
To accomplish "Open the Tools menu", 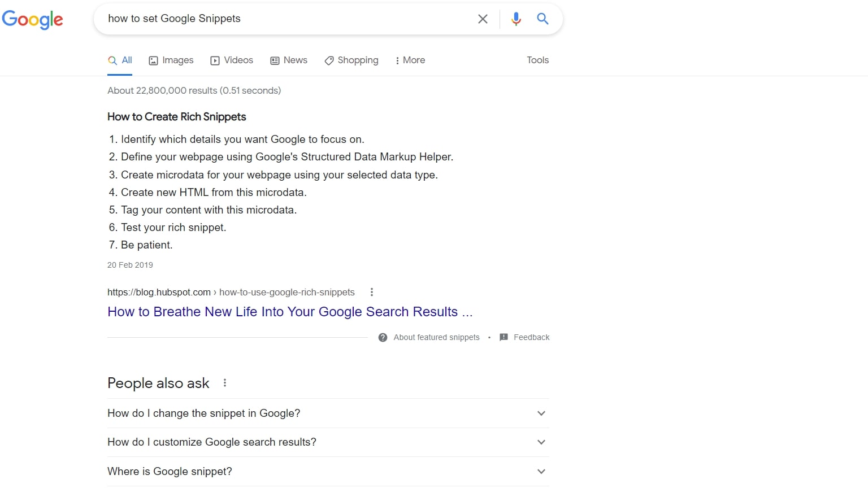I will tap(537, 60).
